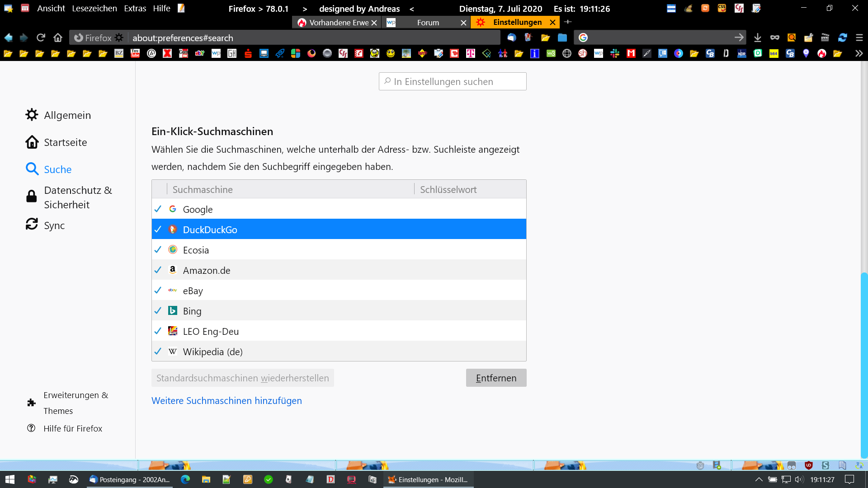Click the reload page icon
Screen dimensions: 868x488
point(41,38)
